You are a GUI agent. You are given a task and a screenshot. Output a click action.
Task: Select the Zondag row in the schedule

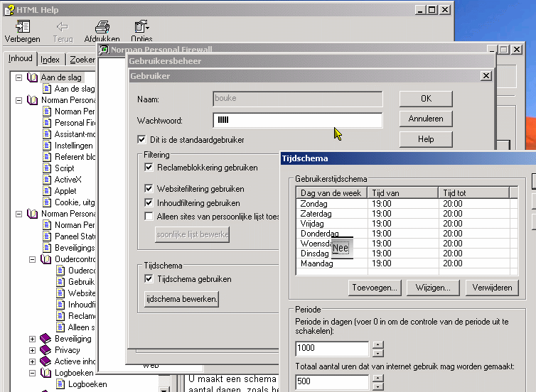tap(407, 204)
